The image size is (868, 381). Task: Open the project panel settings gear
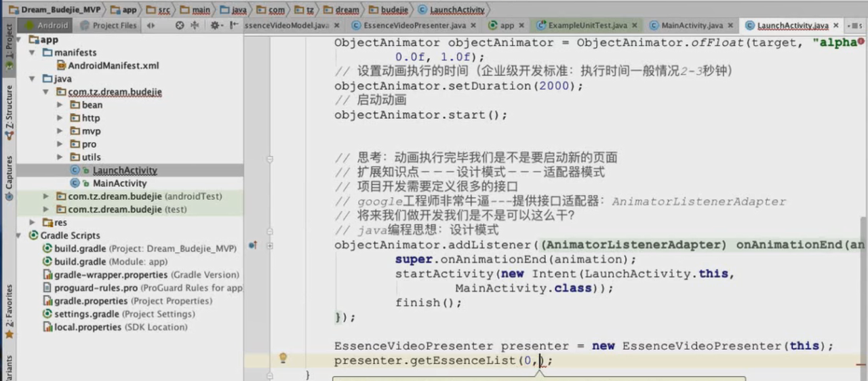pos(216,25)
